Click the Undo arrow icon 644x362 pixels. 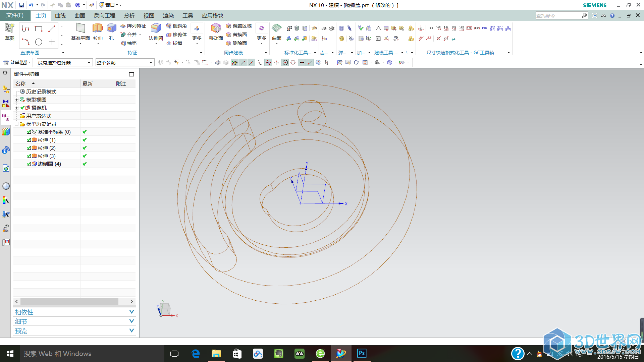point(31,5)
